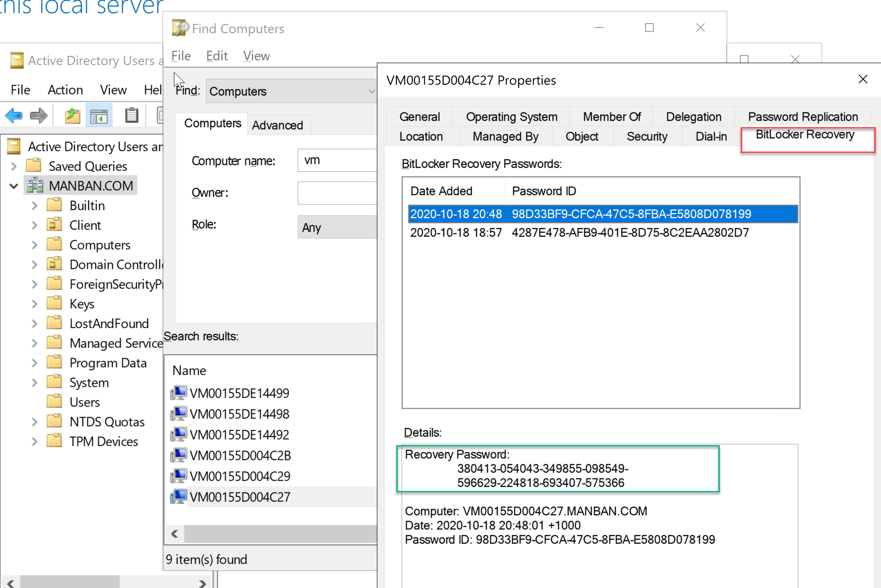Open the Edit menu in Find Computers
The image size is (881, 588).
[216, 55]
